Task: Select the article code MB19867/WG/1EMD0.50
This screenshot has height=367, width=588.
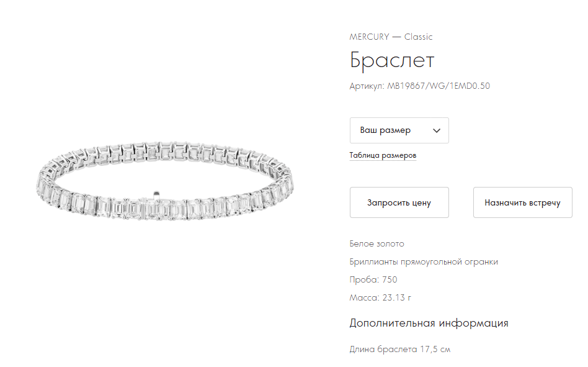Action: tap(439, 86)
